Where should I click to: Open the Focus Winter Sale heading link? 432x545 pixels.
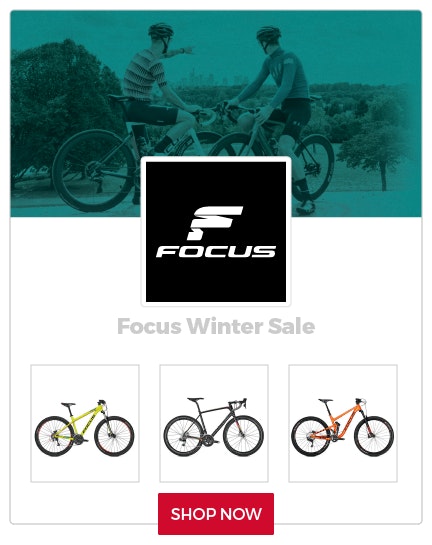[x=216, y=326]
